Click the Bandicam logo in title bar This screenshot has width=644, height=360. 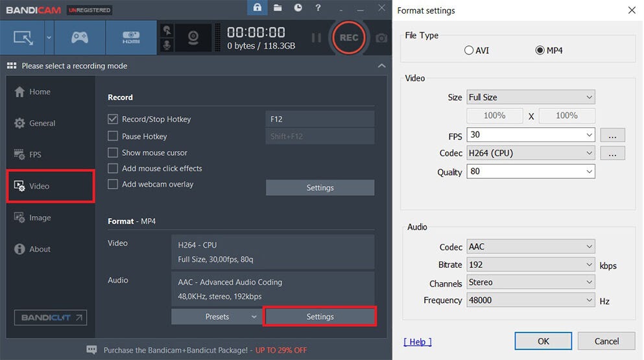click(33, 10)
